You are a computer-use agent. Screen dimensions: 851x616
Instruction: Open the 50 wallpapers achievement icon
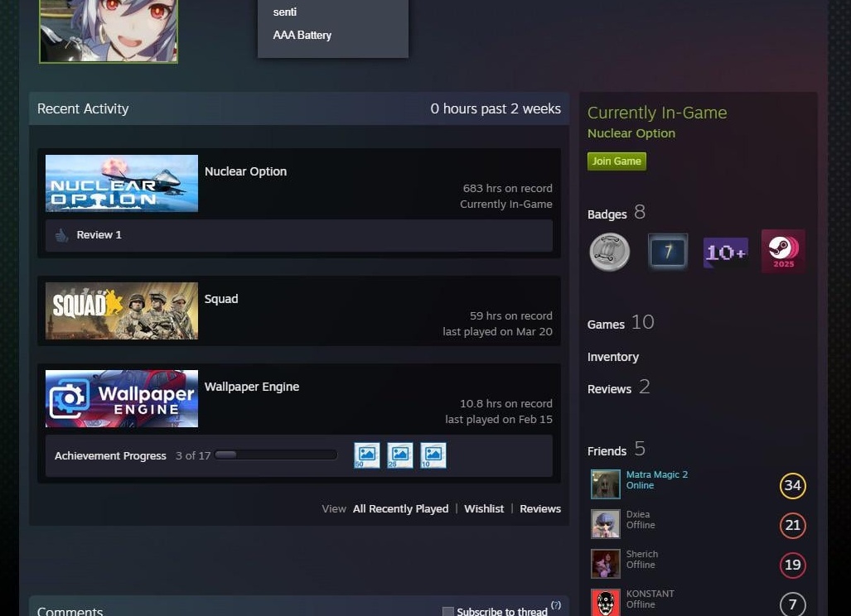[367, 455]
